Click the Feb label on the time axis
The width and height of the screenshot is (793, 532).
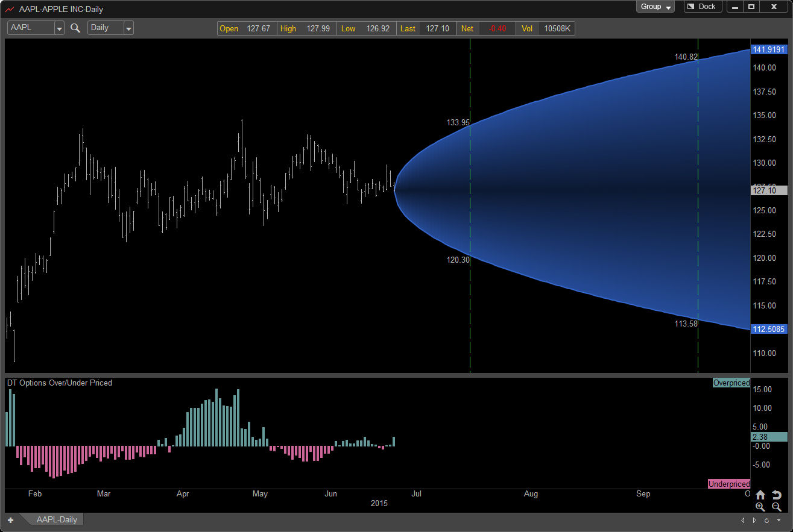point(35,494)
